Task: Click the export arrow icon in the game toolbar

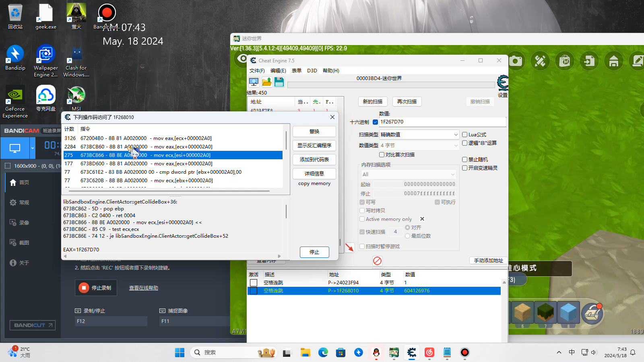Action: click(589, 61)
